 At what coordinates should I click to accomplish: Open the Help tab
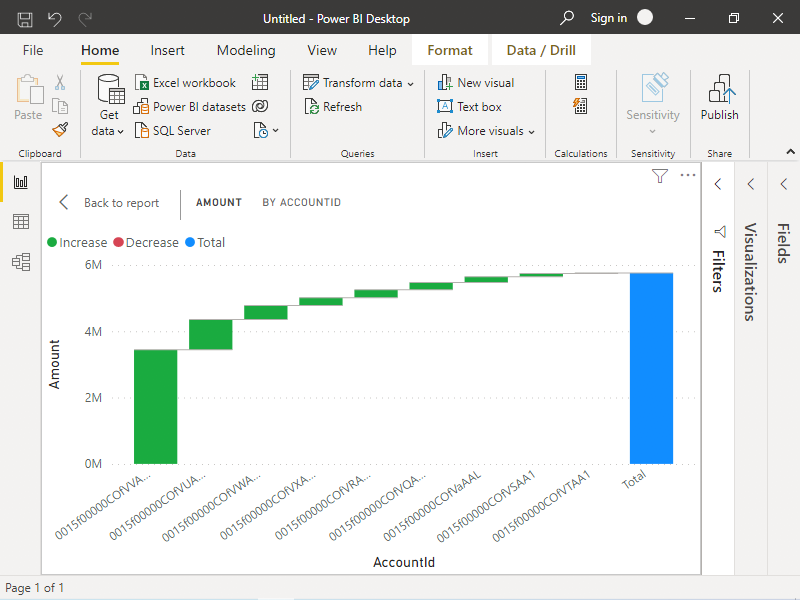(x=382, y=51)
